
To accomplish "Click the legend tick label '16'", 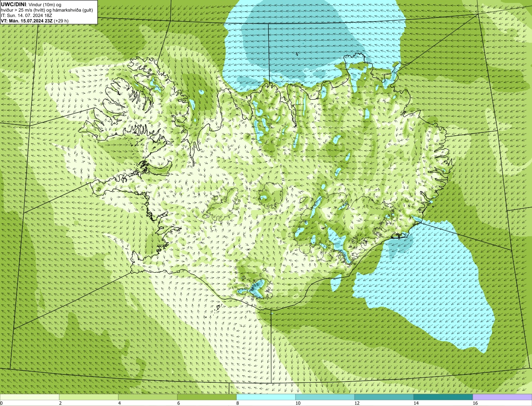I will click(x=475, y=403).
